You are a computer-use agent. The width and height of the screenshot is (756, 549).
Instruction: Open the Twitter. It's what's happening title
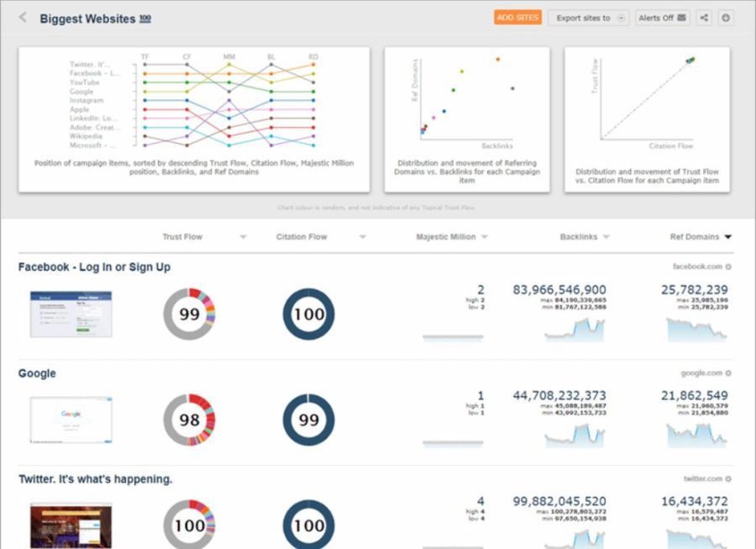tap(96, 479)
